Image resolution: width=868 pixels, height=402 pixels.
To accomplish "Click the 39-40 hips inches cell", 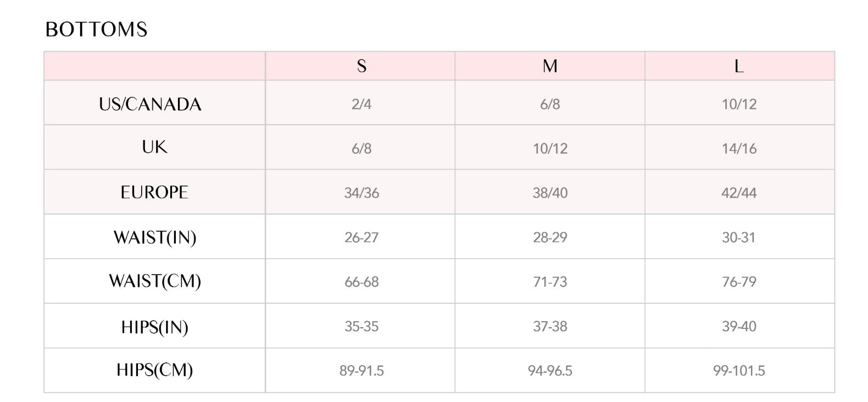I will pos(739,326).
